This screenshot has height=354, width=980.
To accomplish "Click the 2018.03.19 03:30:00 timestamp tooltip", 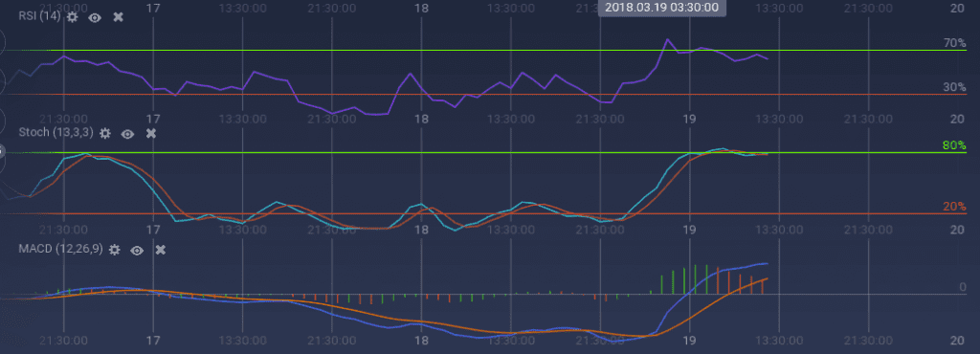I will point(662,8).
